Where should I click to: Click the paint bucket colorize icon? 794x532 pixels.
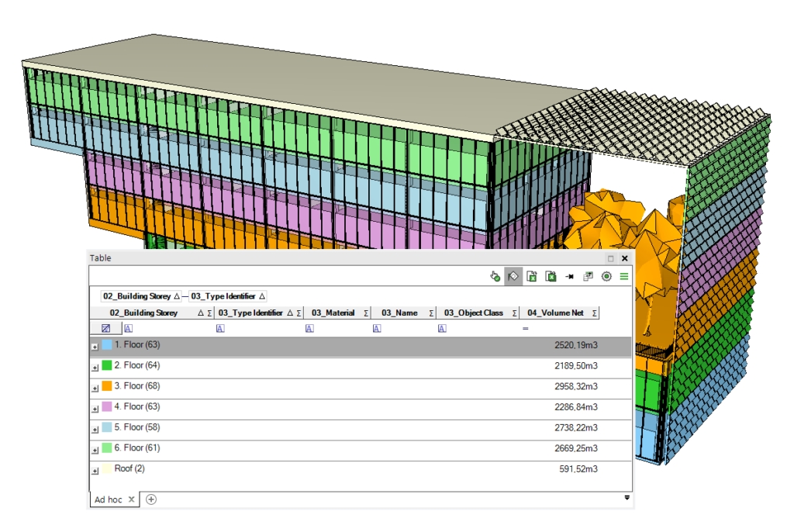coord(513,276)
